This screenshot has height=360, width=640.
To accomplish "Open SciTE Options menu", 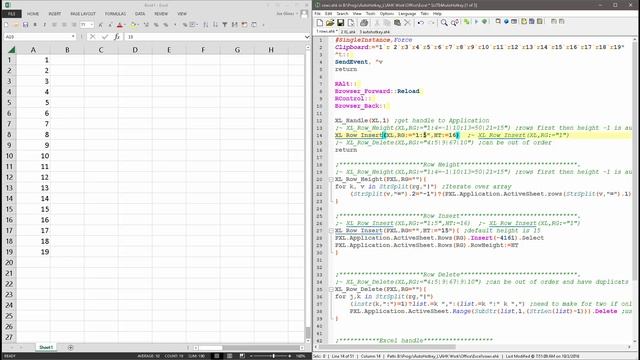I will (x=387, y=13).
